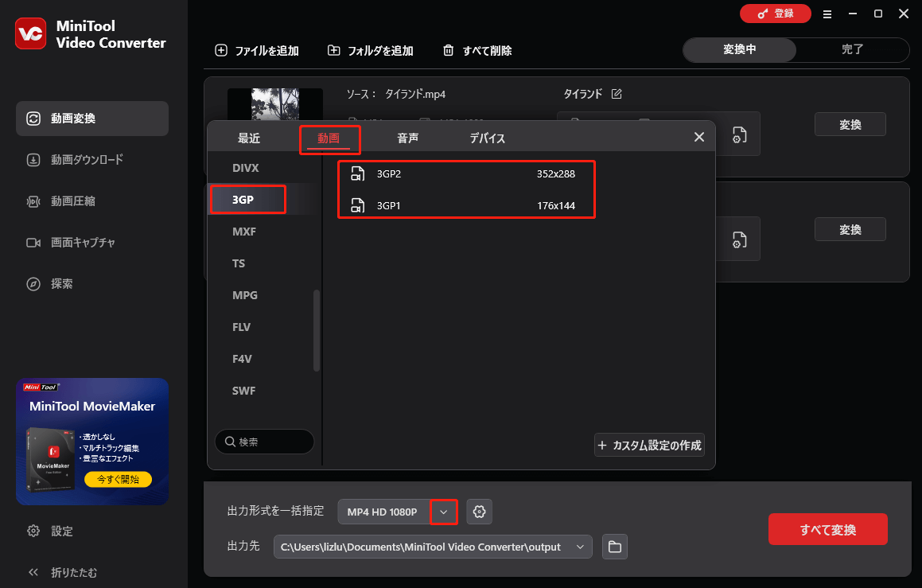
Task: Open the hamburger menu in title bar
Action: click(x=827, y=14)
